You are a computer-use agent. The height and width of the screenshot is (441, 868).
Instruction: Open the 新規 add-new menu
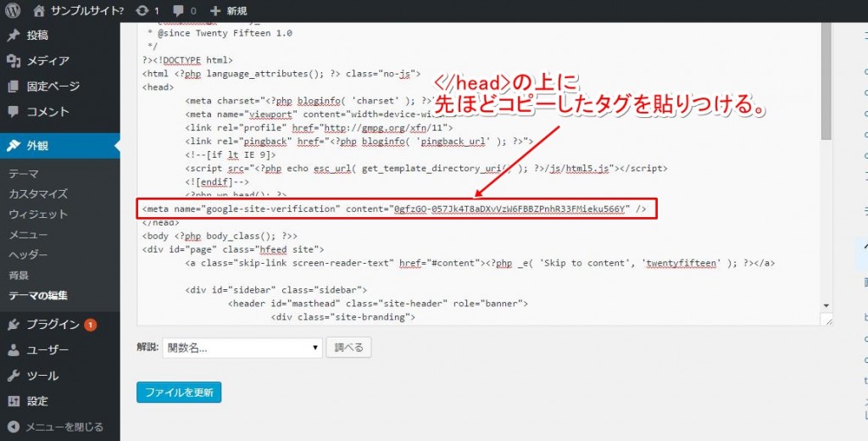coord(229,10)
